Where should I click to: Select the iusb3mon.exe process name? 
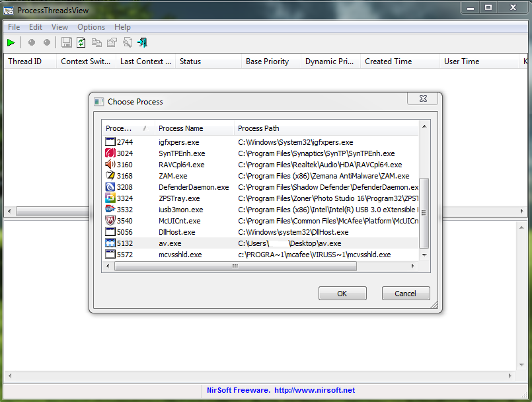(181, 210)
